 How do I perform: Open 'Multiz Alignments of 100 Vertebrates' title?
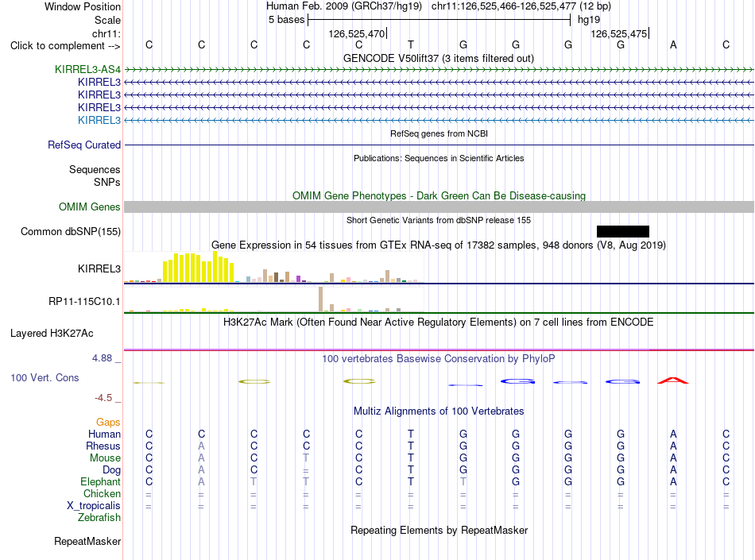(x=439, y=411)
